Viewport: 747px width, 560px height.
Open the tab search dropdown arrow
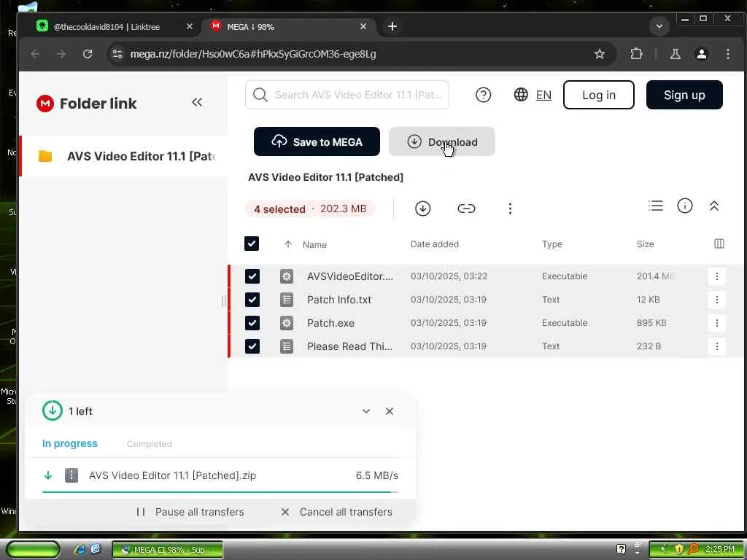(659, 26)
